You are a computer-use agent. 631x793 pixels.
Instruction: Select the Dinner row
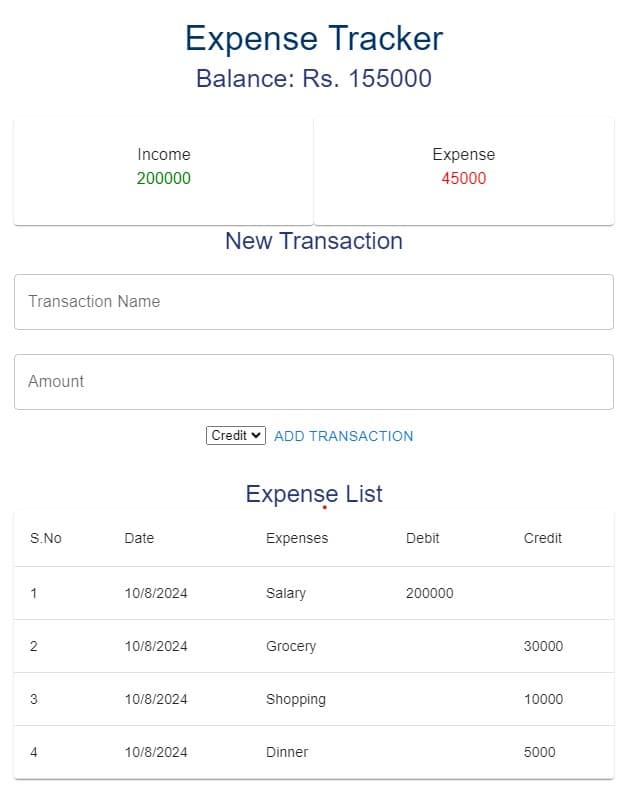314,753
